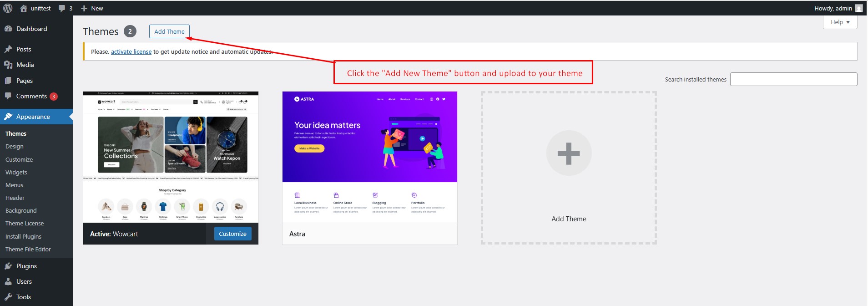Click the Posts pushpin icon
Image resolution: width=868 pixels, height=306 pixels.
tap(8, 49)
